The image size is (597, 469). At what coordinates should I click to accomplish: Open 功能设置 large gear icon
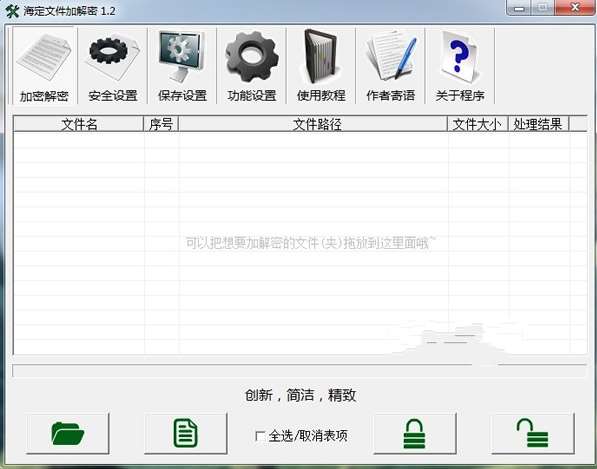coord(251,65)
